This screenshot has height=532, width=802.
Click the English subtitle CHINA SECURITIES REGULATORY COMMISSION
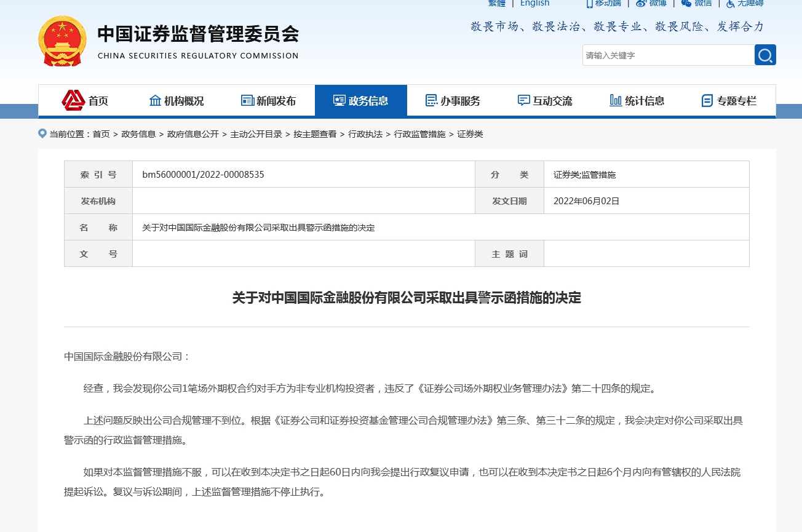198,56
